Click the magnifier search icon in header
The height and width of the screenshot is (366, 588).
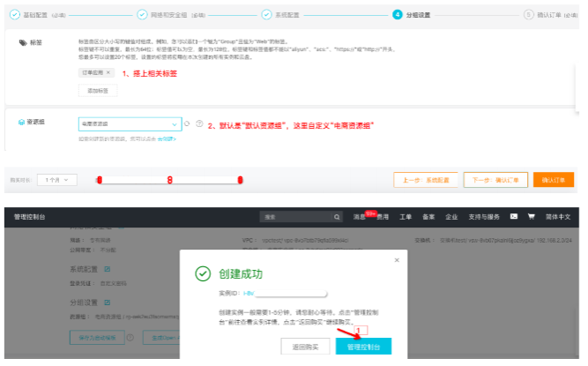click(337, 217)
